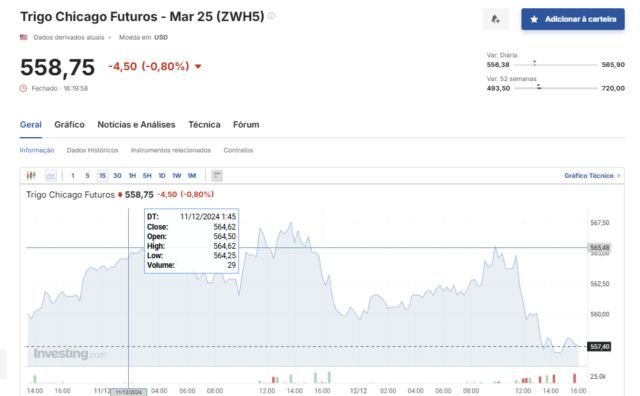
Task: Select the 1M chart interval
Action: click(191, 176)
